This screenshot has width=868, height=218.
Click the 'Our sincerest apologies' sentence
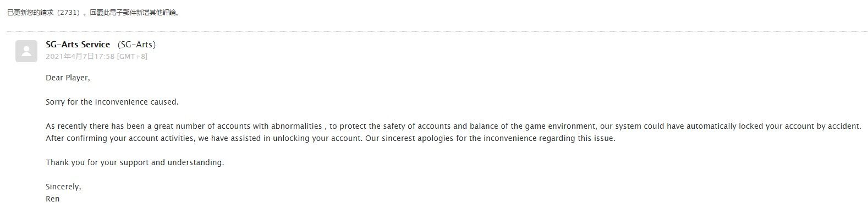click(x=491, y=139)
